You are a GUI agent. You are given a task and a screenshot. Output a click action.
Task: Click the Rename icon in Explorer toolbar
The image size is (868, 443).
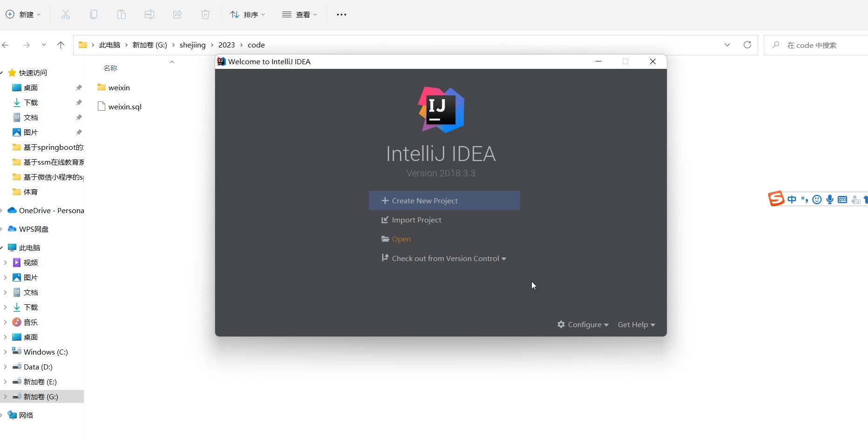[x=149, y=14]
